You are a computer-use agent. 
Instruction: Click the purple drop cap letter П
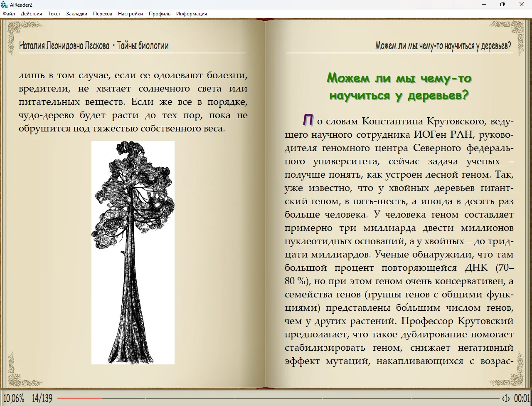click(x=307, y=120)
